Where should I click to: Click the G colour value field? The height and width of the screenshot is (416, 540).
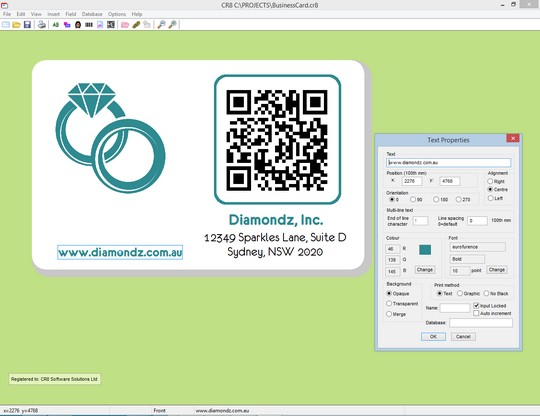click(x=392, y=260)
